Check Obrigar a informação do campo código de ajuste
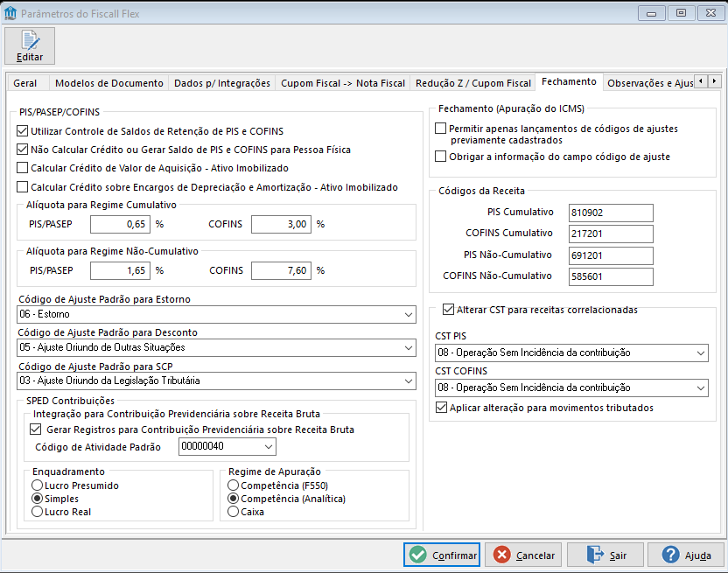Image resolution: width=728 pixels, height=573 pixels. coord(441,156)
